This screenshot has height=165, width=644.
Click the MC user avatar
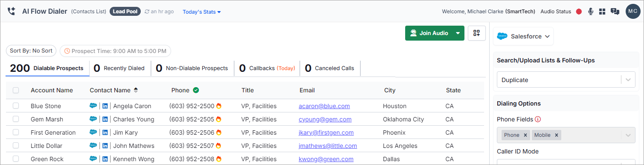tap(633, 12)
